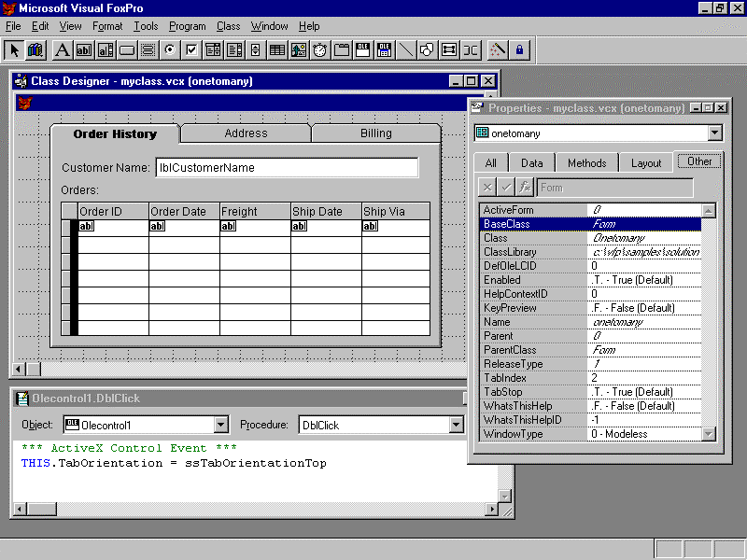Expand the Object dropdown showing Olecontrol1
This screenshot has height=560, width=747.
pos(220,425)
